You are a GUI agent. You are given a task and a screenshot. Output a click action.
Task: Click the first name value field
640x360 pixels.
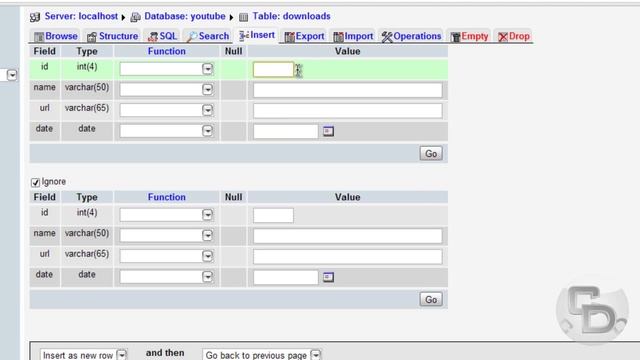tap(347, 90)
